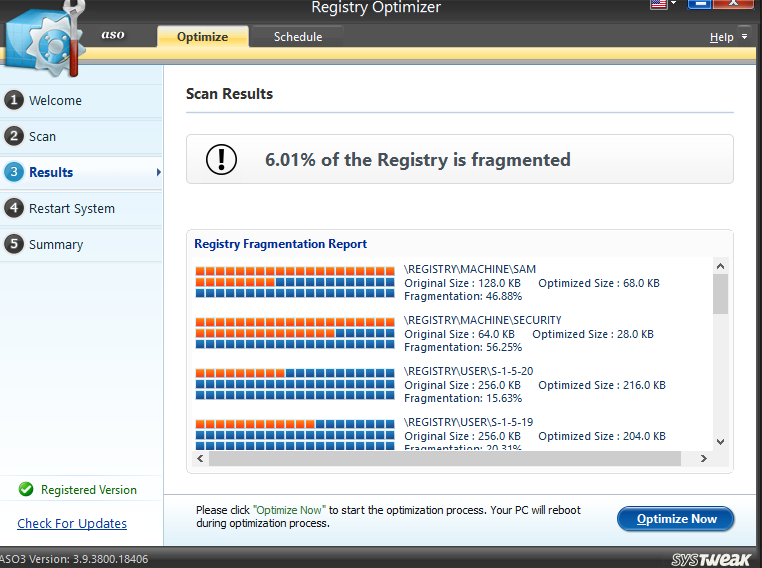762x568 pixels.
Task: Click the SECURITY fragmentation block map
Action: coord(295,333)
